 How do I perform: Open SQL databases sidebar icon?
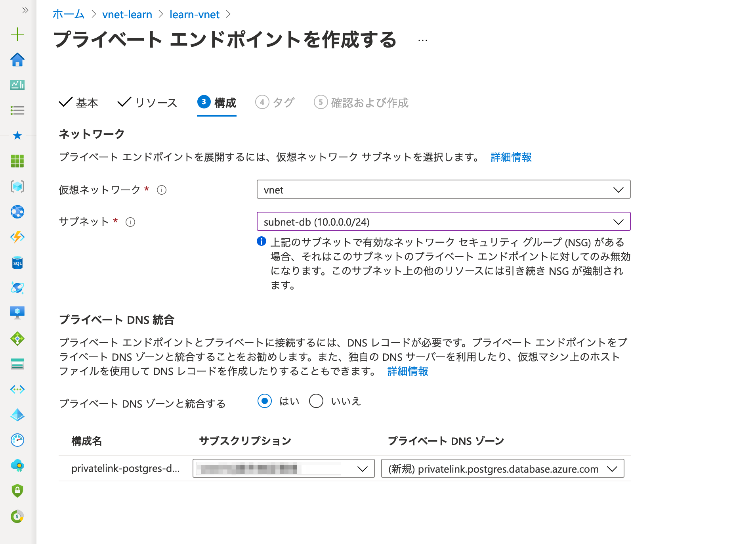pyautogui.click(x=17, y=262)
